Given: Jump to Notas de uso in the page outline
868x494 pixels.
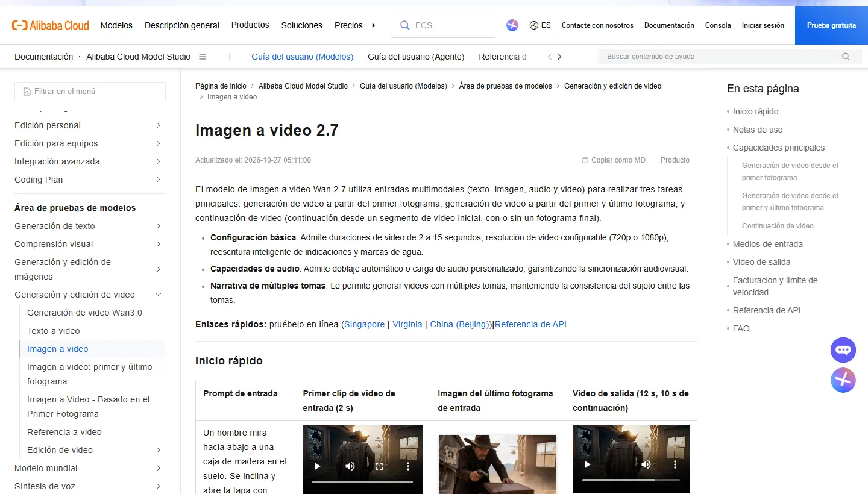Looking at the screenshot, I should coord(758,130).
